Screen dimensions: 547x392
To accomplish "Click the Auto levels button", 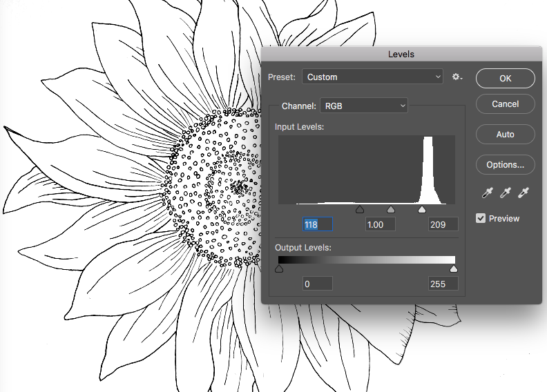I will [505, 135].
